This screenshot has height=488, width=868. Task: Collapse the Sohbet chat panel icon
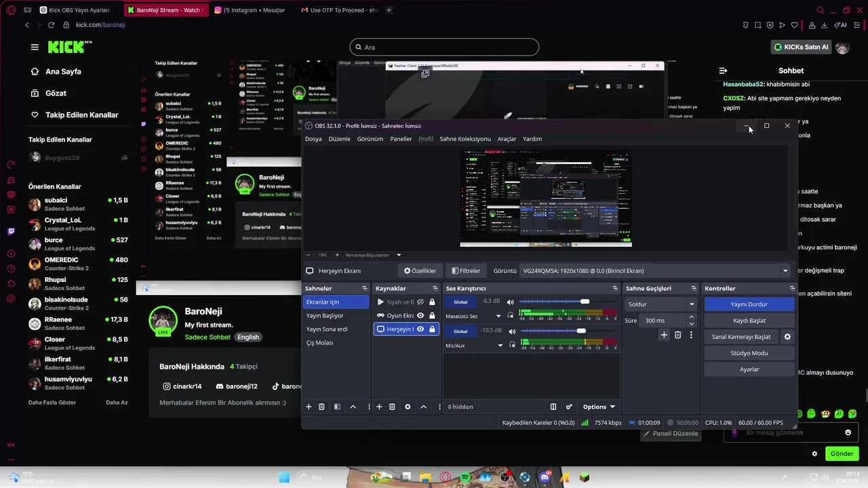coord(723,70)
